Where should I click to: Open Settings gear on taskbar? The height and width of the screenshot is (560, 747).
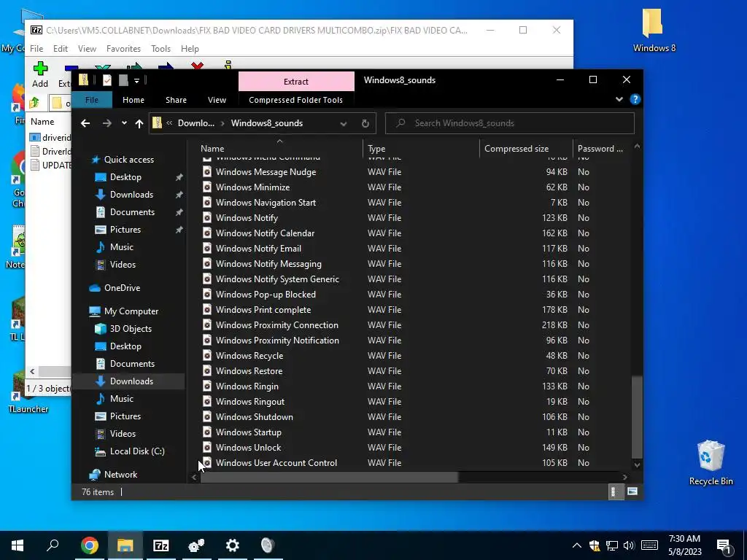tap(232, 545)
